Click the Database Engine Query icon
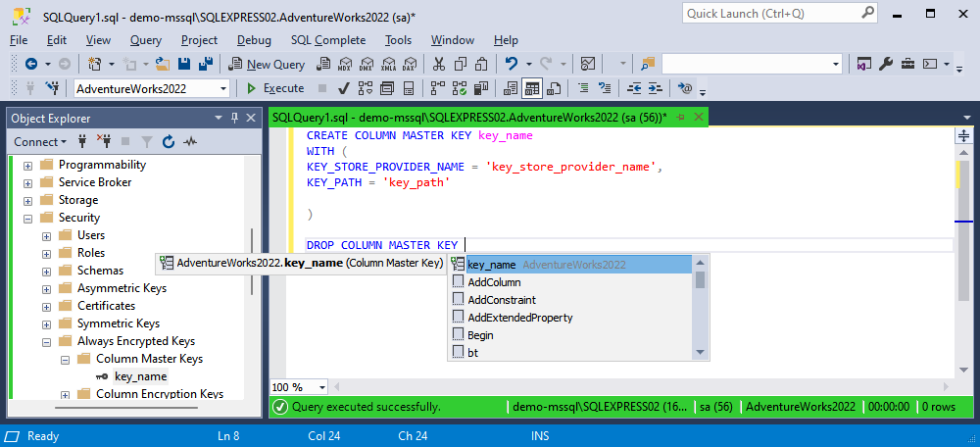The width and height of the screenshot is (980, 447). (323, 64)
